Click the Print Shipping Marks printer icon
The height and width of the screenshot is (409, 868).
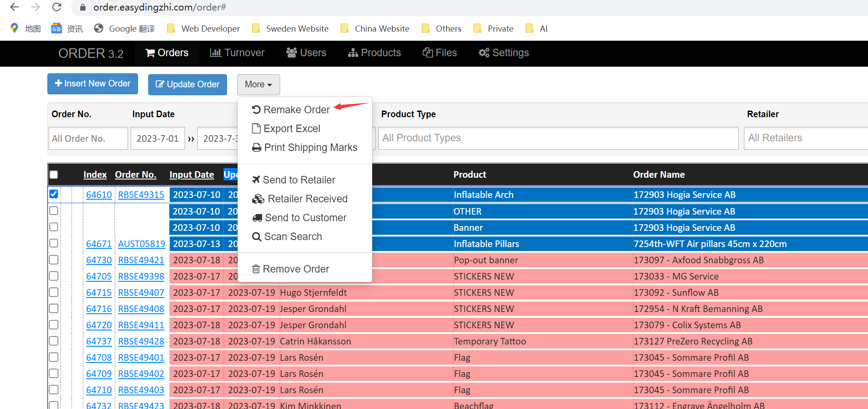coord(256,148)
